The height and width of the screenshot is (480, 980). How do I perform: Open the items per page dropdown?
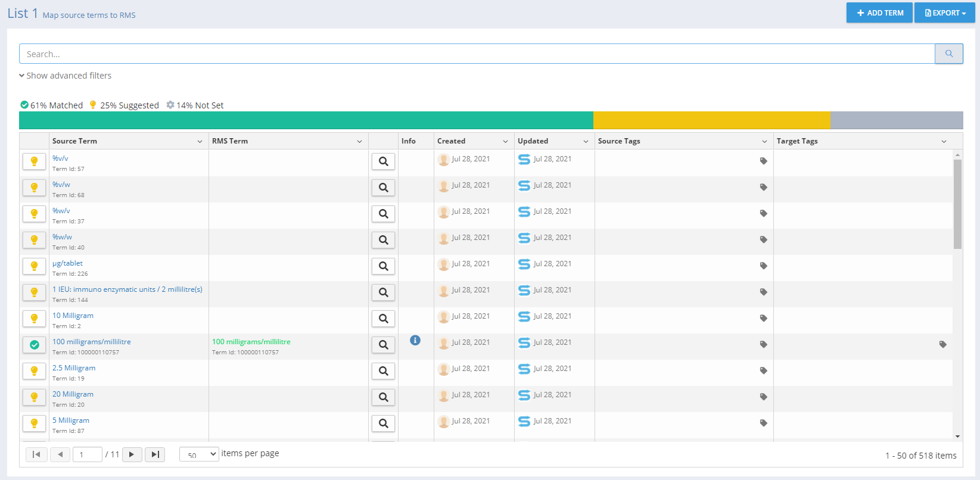[199, 454]
